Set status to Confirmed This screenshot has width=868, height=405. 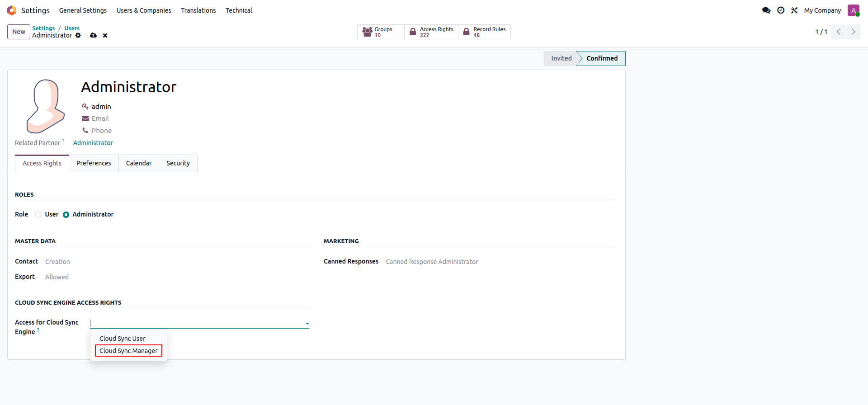602,58
